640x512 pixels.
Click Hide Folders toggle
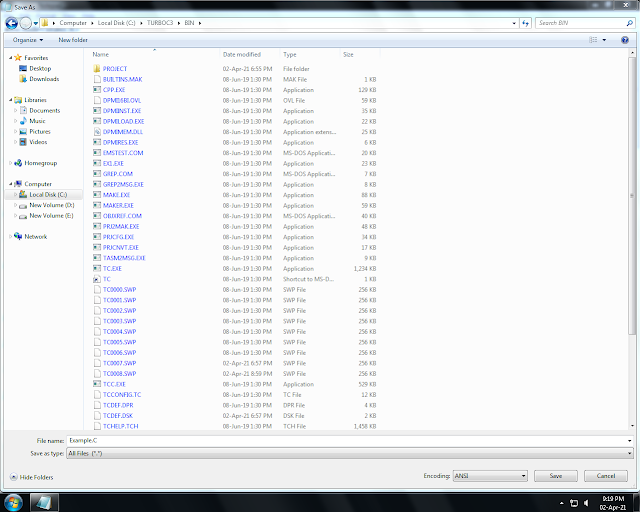tap(31, 477)
